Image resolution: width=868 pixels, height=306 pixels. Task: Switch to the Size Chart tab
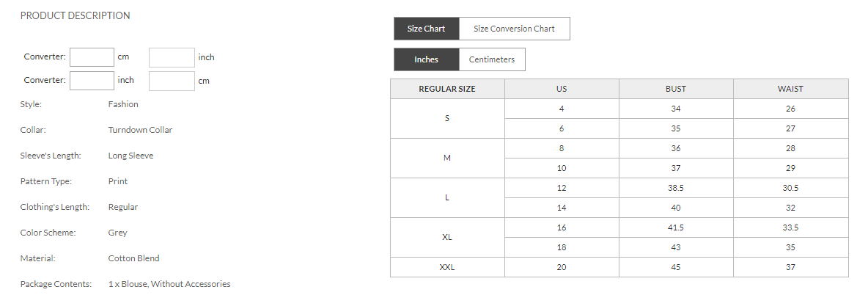tap(426, 29)
